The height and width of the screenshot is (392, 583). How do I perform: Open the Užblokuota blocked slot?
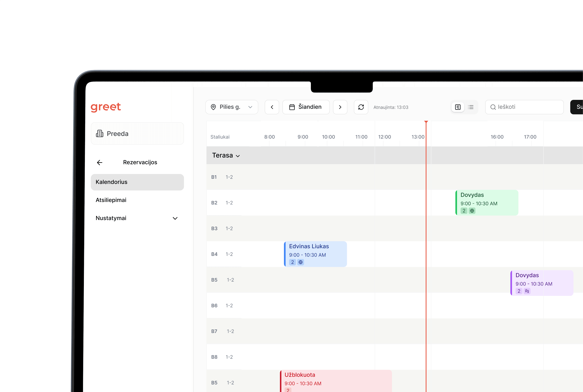(336, 381)
